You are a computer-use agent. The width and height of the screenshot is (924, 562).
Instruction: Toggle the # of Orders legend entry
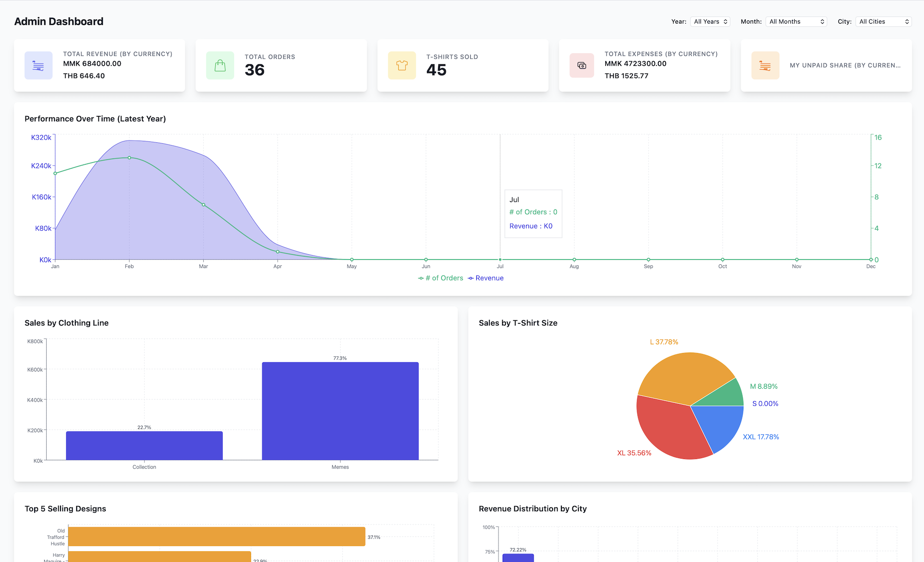pyautogui.click(x=440, y=278)
